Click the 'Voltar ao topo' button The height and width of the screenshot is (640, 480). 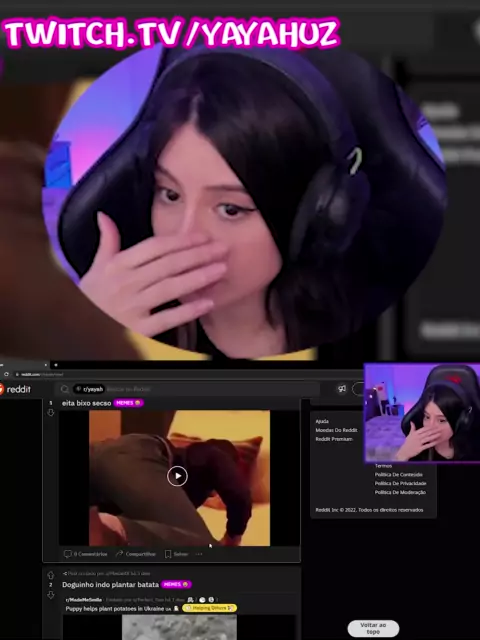coord(373,628)
